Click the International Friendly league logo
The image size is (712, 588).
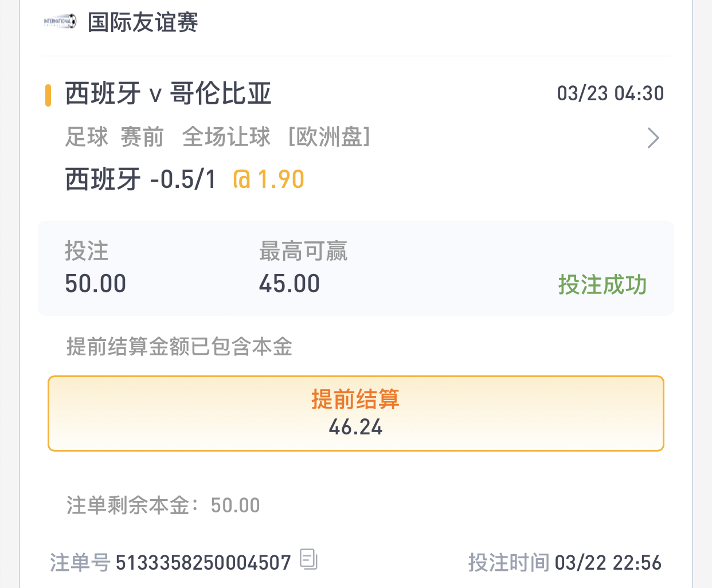(60, 22)
